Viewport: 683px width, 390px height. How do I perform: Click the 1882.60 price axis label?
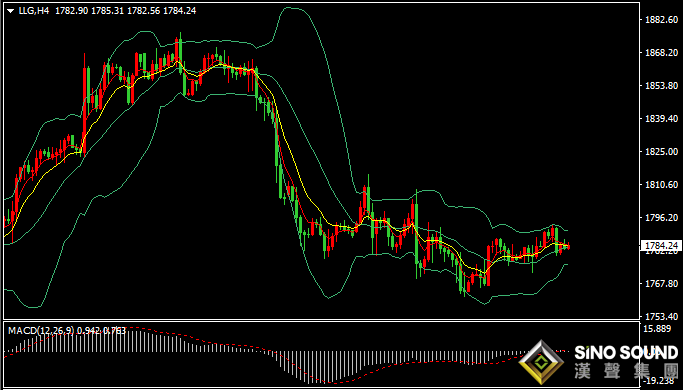661,20
